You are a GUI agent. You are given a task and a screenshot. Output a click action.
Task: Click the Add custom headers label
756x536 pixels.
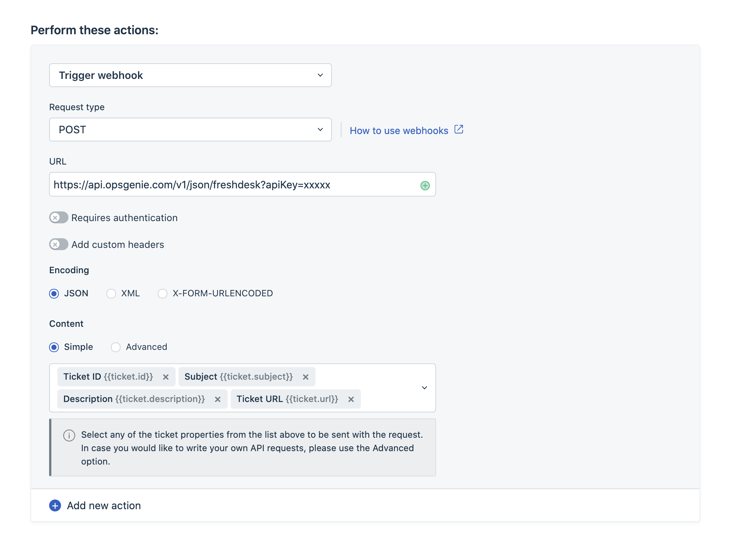(118, 245)
